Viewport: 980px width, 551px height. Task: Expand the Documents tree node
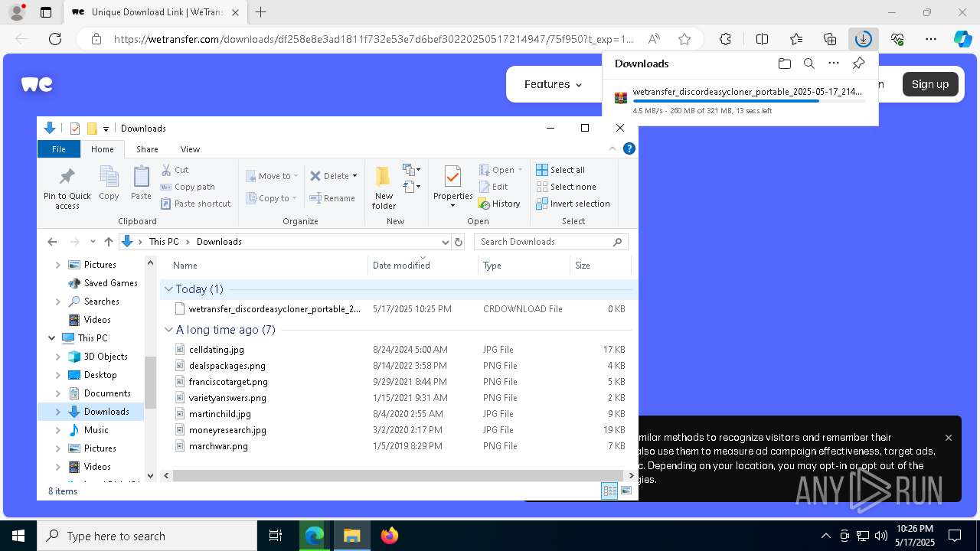tap(58, 393)
